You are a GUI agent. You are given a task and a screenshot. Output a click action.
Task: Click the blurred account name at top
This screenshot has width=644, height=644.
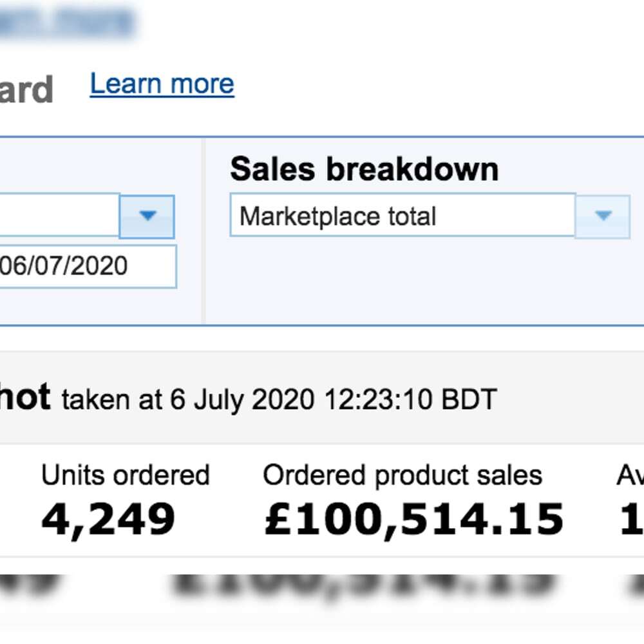tap(68, 23)
